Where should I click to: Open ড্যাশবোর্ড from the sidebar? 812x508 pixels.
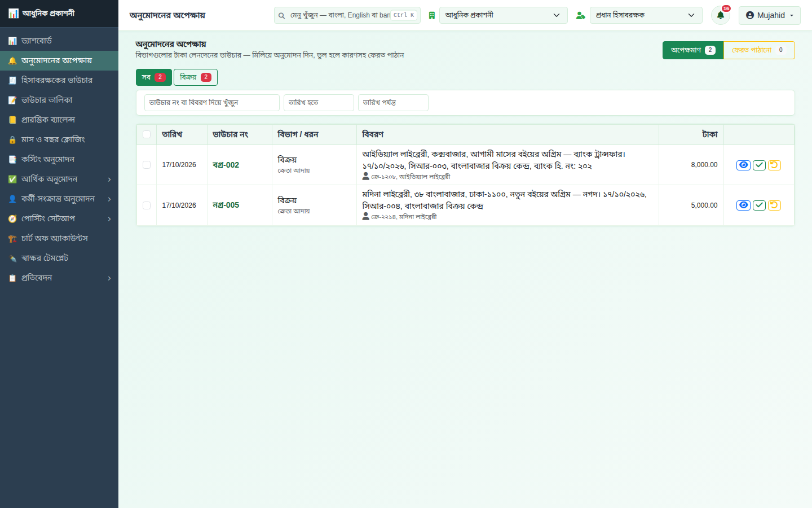point(59,41)
